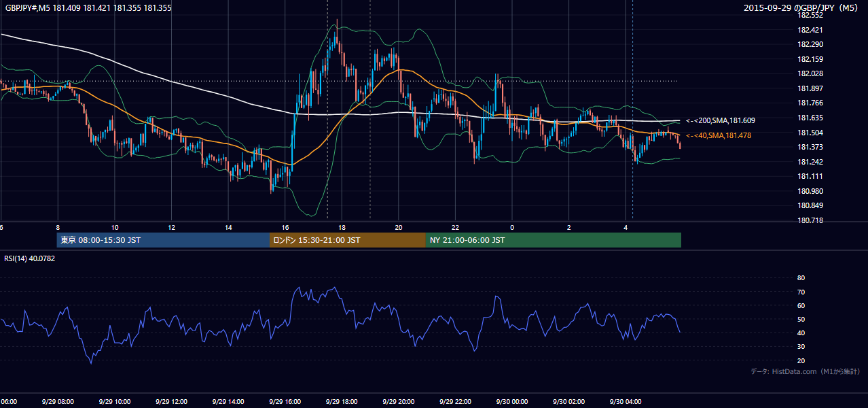Click the hour label 22 under the chart

click(x=456, y=227)
